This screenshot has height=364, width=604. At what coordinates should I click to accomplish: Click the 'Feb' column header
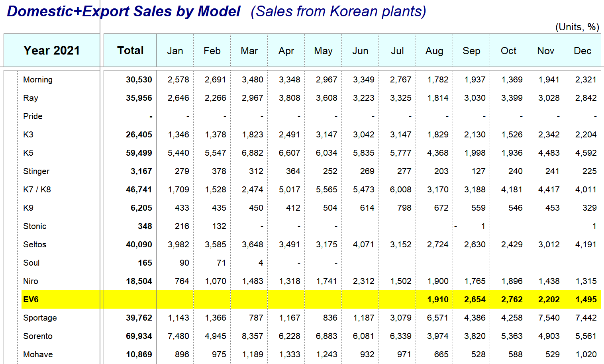pyautogui.click(x=212, y=51)
